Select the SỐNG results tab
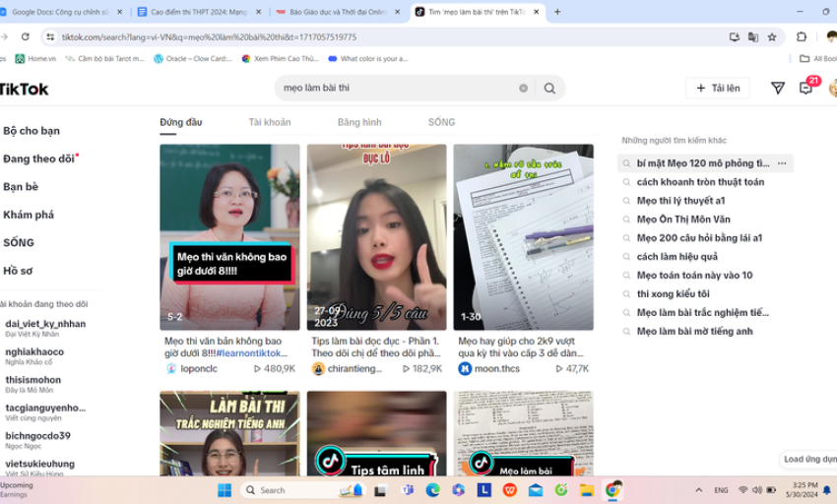Viewport: 837px width, 504px height. coord(441,122)
